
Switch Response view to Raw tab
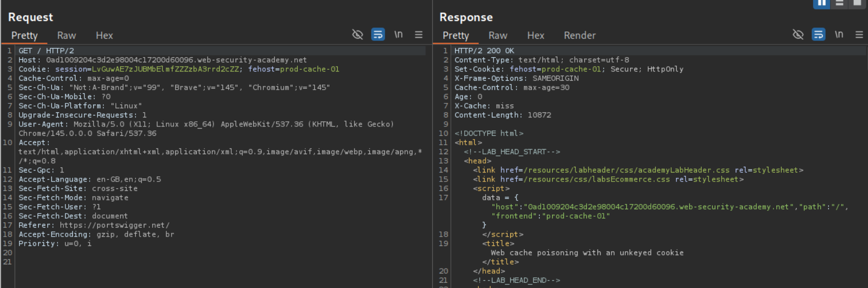tap(498, 36)
